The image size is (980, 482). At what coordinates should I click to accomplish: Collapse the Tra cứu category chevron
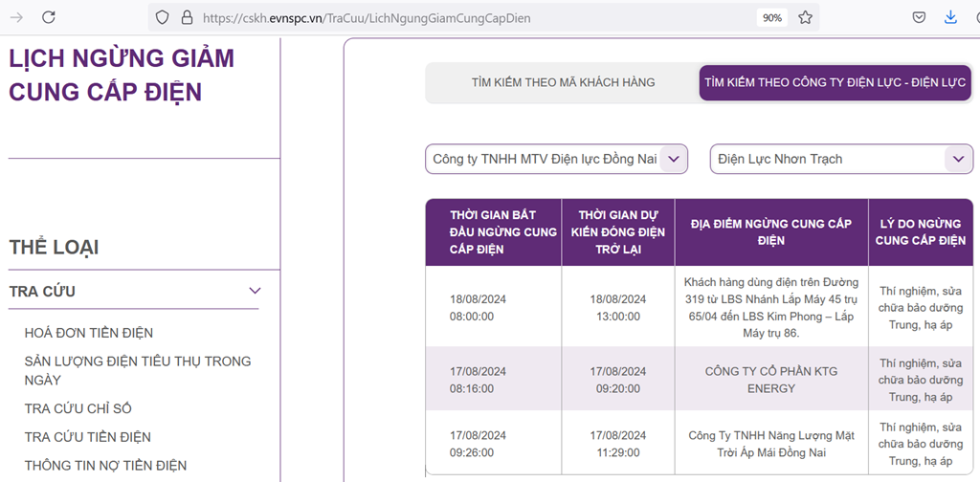pyautogui.click(x=255, y=291)
